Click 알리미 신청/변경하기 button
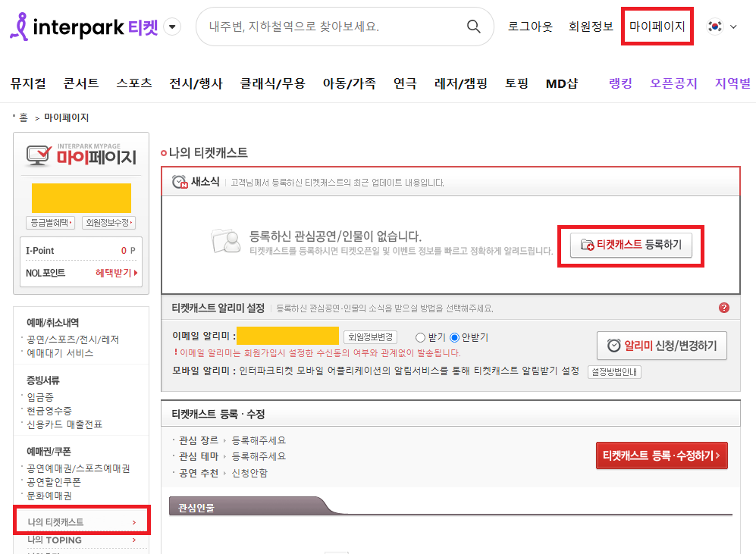Image resolution: width=756 pixels, height=554 pixels. tap(662, 346)
